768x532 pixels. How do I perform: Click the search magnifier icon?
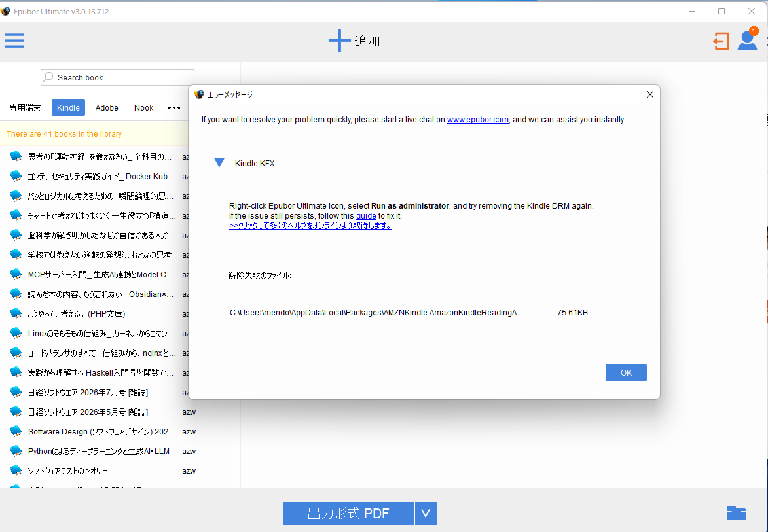48,77
